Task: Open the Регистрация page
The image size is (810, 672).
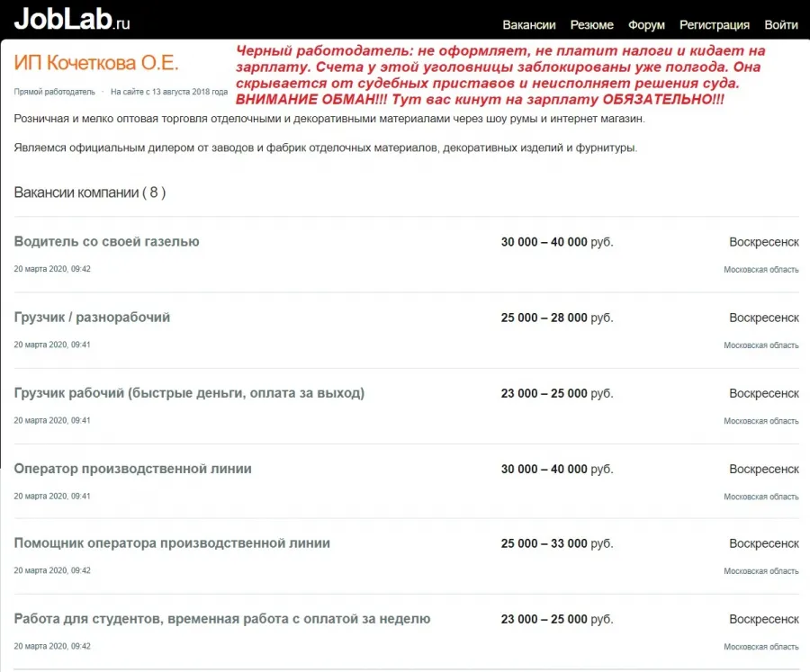Action: coord(715,25)
